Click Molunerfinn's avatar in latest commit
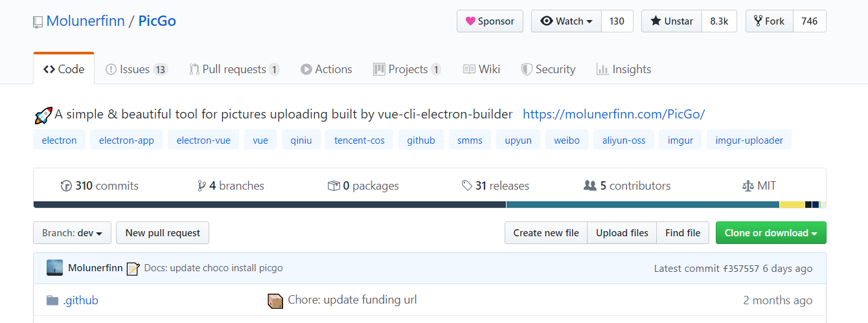 tap(54, 268)
